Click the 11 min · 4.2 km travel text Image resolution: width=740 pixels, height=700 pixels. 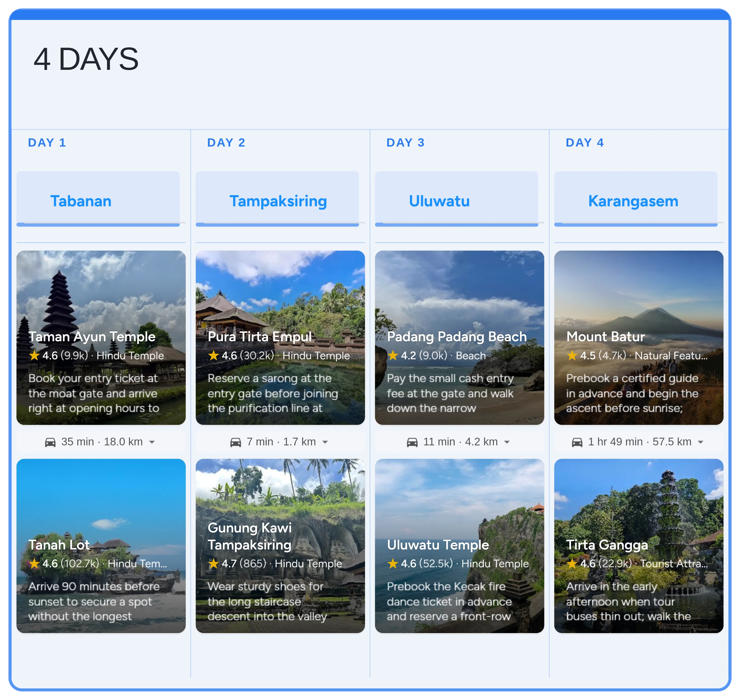click(x=461, y=442)
